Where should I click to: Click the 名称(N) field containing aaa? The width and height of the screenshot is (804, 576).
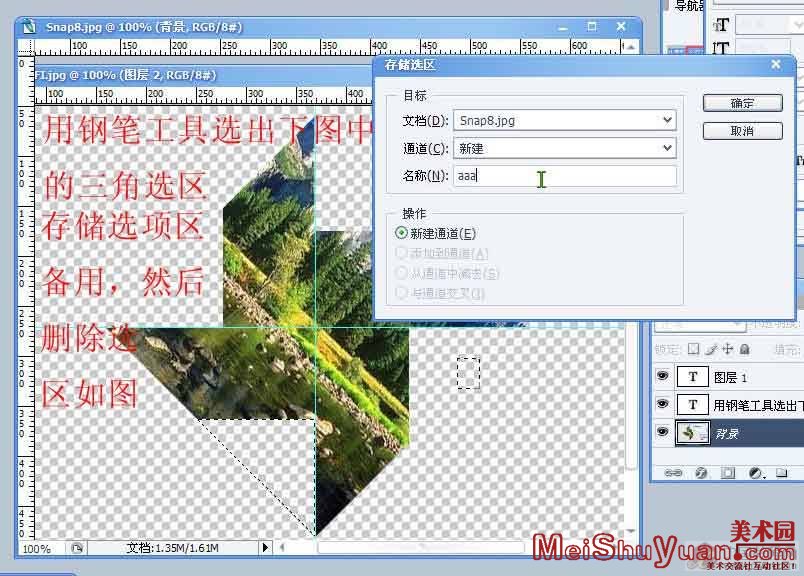point(565,176)
